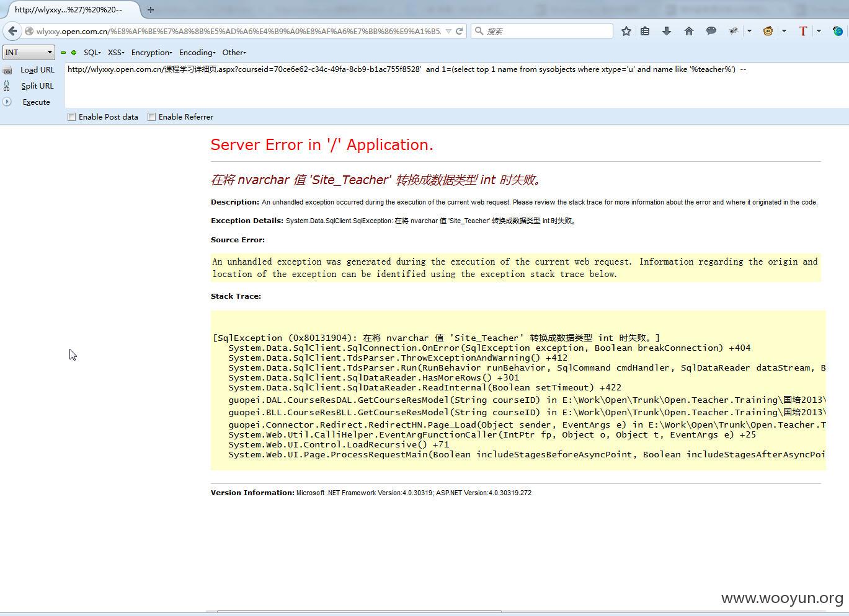Image resolution: width=849 pixels, height=616 pixels.
Task: Click the green plus HackBar icon
Action: 74,53
